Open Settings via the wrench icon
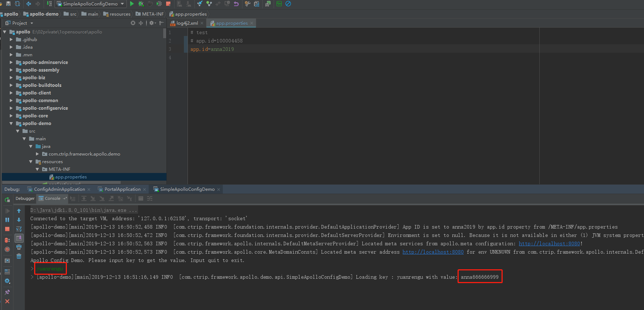644x310 pixels. point(247,4)
